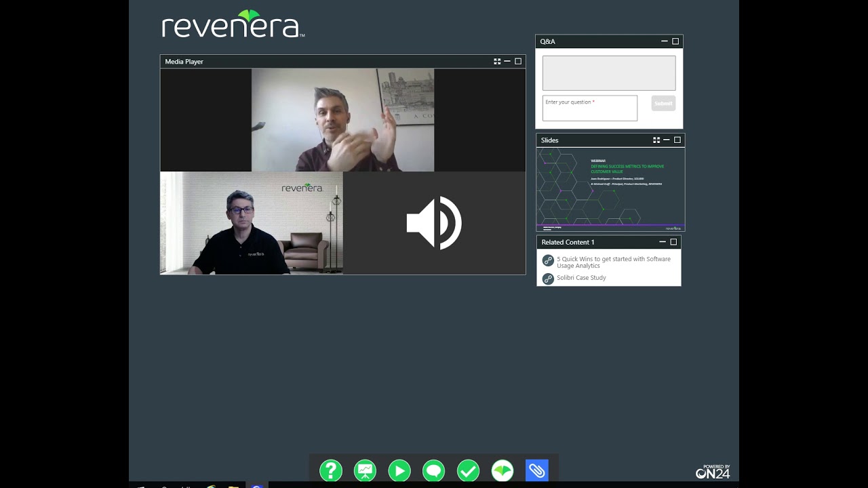This screenshot has width=868, height=488.
Task: Click the Media Player title bar
Action: [342, 61]
